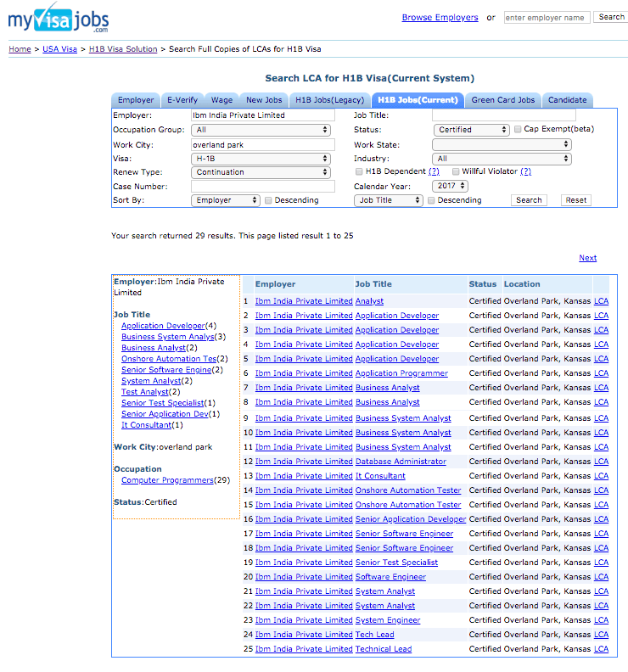The height and width of the screenshot is (672, 628).
Task: Enable the H1B Dependent checkbox
Action: [x=359, y=171]
